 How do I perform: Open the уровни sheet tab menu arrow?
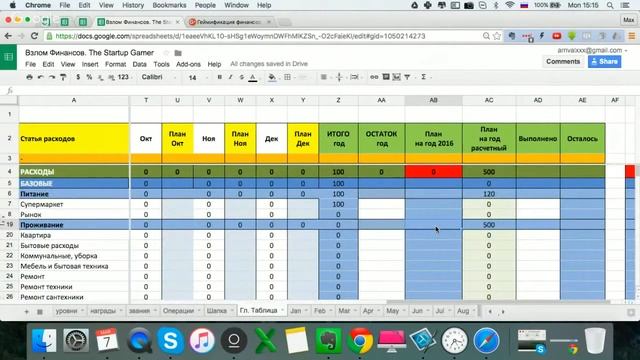pos(82,311)
